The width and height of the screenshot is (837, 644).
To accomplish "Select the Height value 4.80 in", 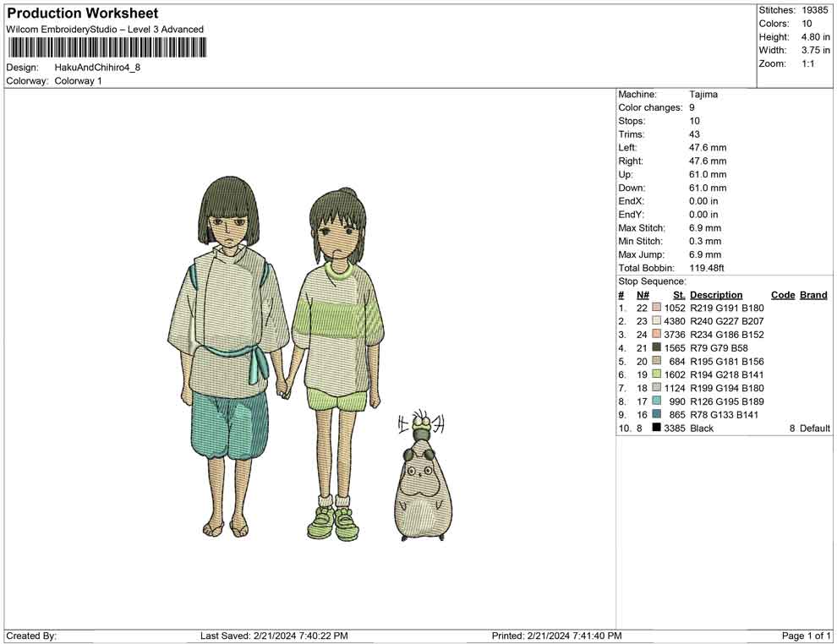I will click(x=815, y=37).
